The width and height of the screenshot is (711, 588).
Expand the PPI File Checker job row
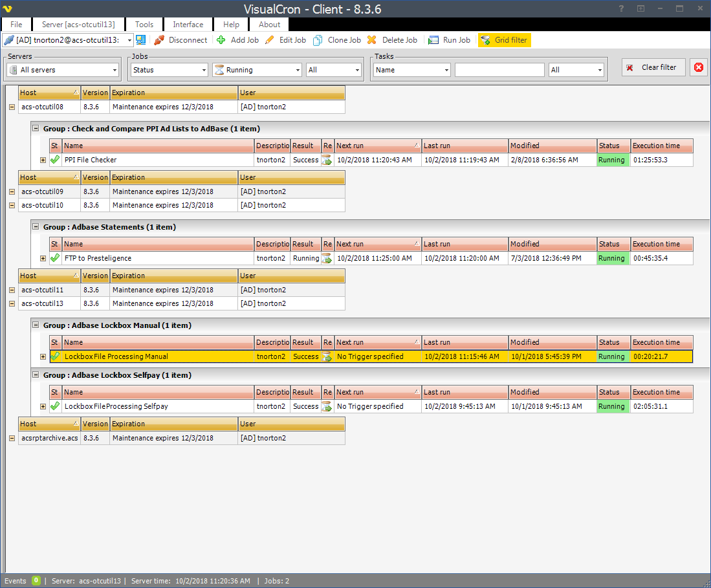tap(43, 160)
